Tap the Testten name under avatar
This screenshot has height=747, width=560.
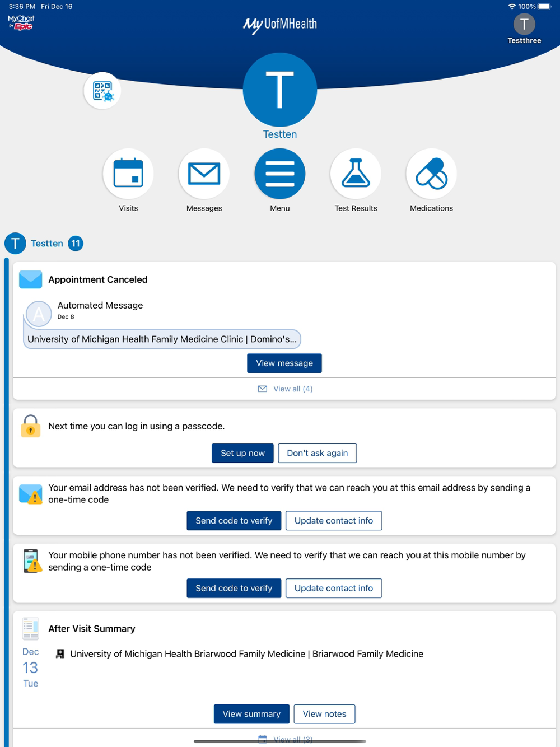pos(280,134)
